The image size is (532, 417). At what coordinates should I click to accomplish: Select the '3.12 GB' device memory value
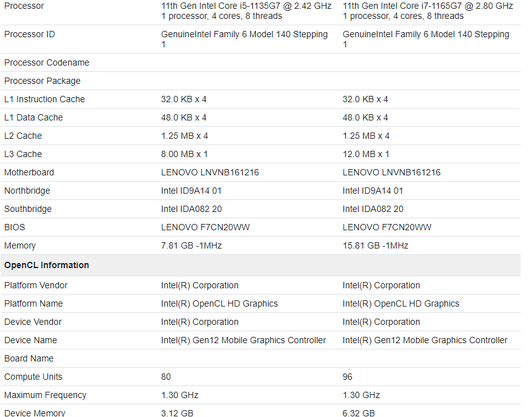[177, 413]
